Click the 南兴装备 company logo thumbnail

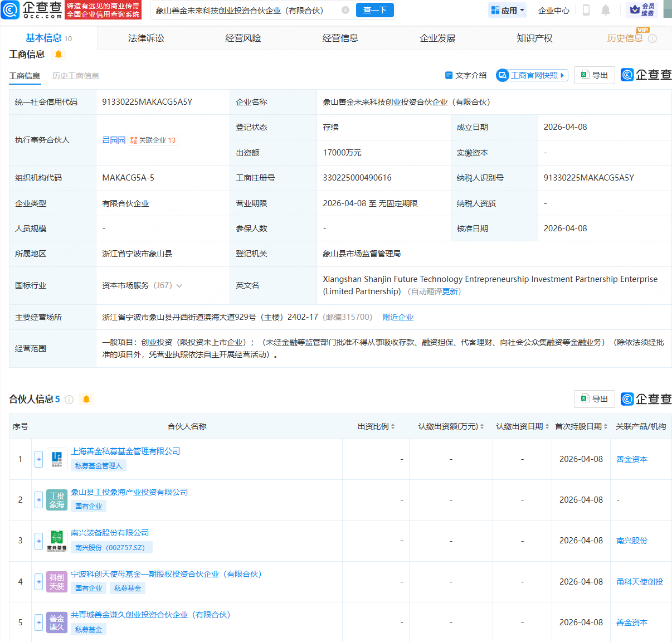click(x=56, y=541)
